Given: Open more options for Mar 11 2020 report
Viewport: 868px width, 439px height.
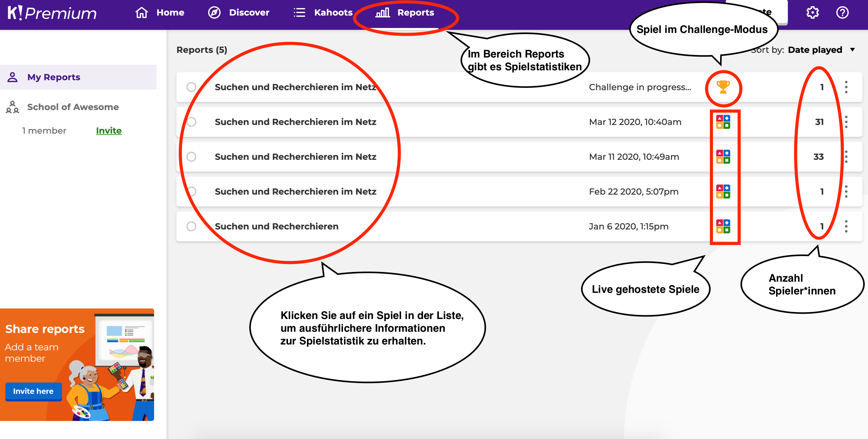Looking at the screenshot, I should tap(846, 157).
